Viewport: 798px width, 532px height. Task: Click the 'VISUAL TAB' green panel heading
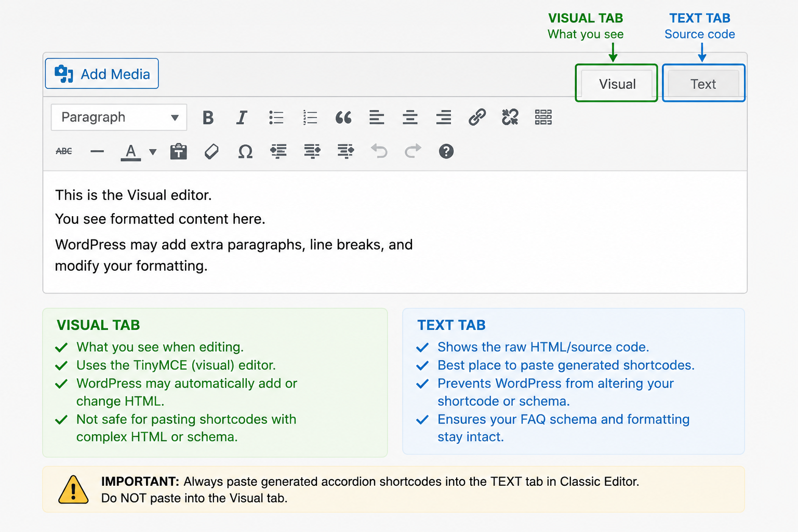point(98,325)
